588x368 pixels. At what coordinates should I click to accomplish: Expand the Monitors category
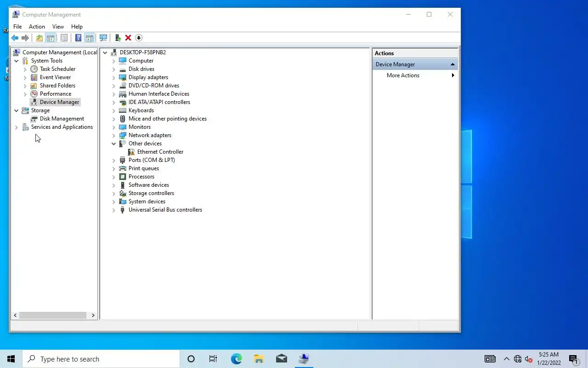click(x=114, y=127)
